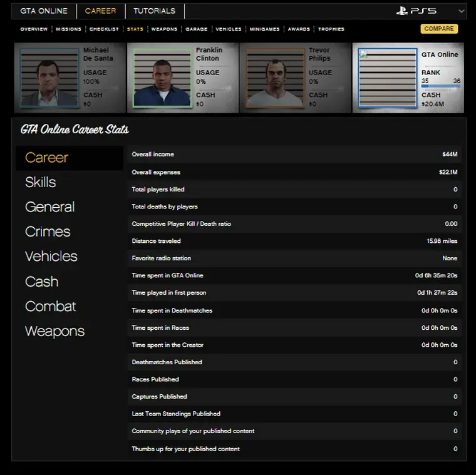The height and width of the screenshot is (475, 476).
Task: Click the GTA Online rank progress bar
Action: pos(440,86)
